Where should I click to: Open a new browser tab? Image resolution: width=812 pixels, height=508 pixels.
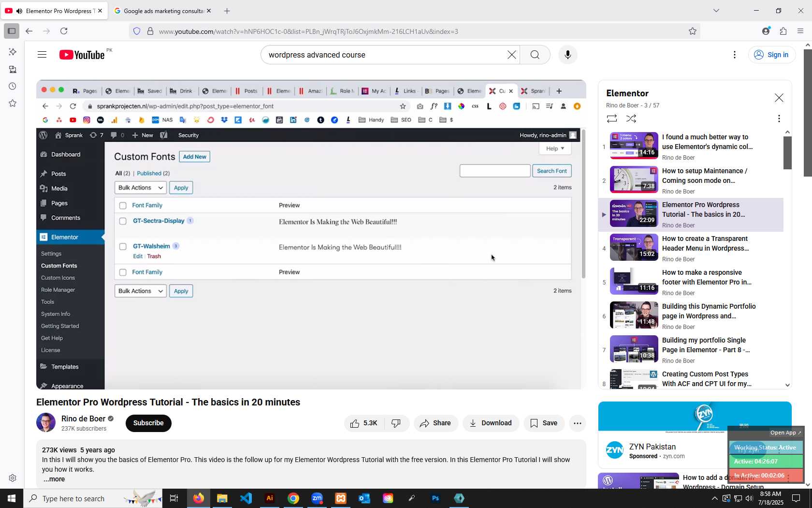point(227,11)
